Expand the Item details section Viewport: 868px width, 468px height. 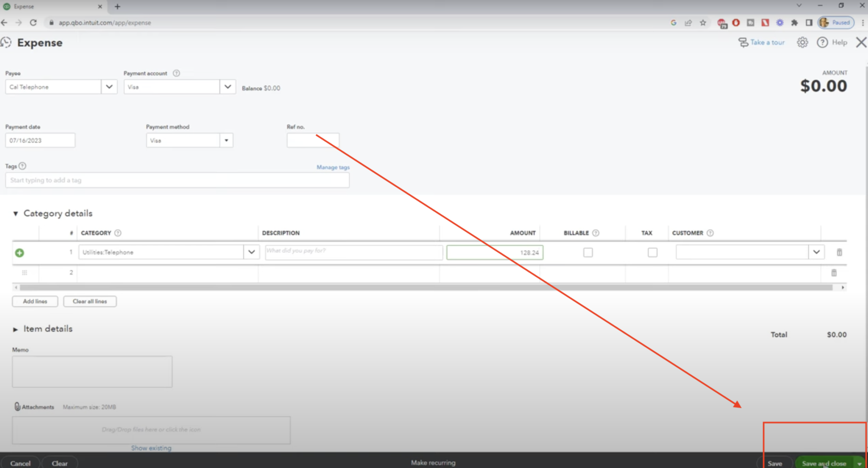[x=15, y=329]
